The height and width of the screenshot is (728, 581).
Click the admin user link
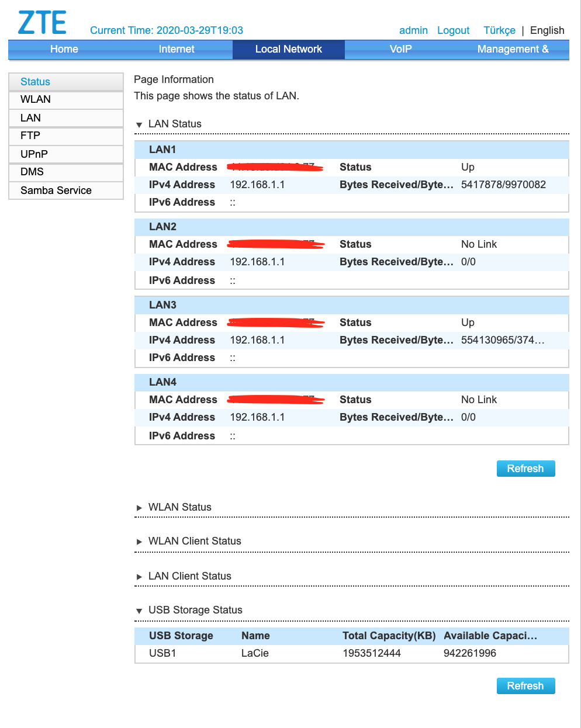pyautogui.click(x=413, y=30)
